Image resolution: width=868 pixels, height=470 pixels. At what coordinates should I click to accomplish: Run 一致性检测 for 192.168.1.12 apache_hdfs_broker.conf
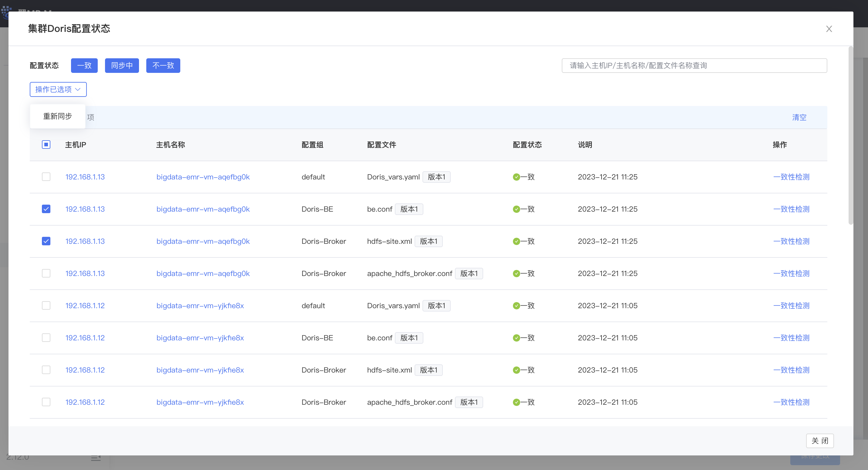[x=791, y=402]
